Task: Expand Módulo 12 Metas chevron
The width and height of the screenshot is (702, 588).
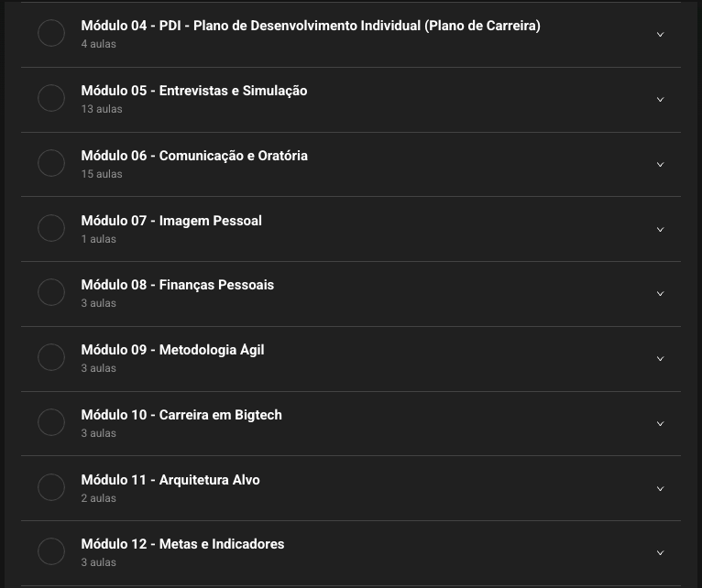Action: pos(660,553)
